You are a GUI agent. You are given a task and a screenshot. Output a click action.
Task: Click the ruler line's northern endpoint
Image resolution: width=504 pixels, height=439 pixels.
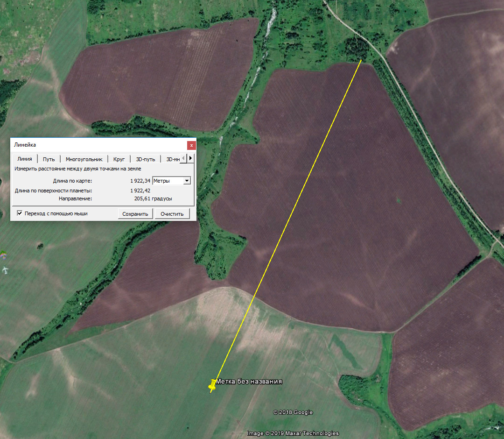361,60
